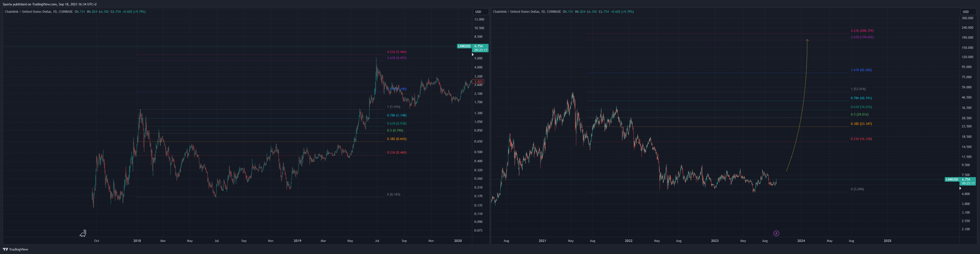The height and width of the screenshot is (254, 980).
Task: Click 2021 on the right time axis
Action: (542, 241)
